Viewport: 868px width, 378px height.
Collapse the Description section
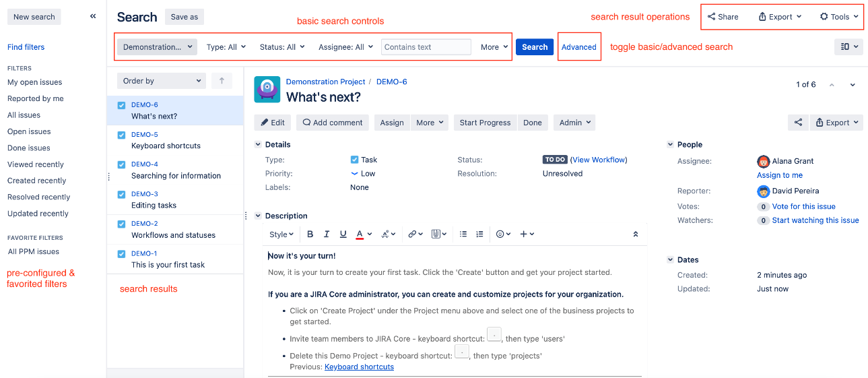257,216
